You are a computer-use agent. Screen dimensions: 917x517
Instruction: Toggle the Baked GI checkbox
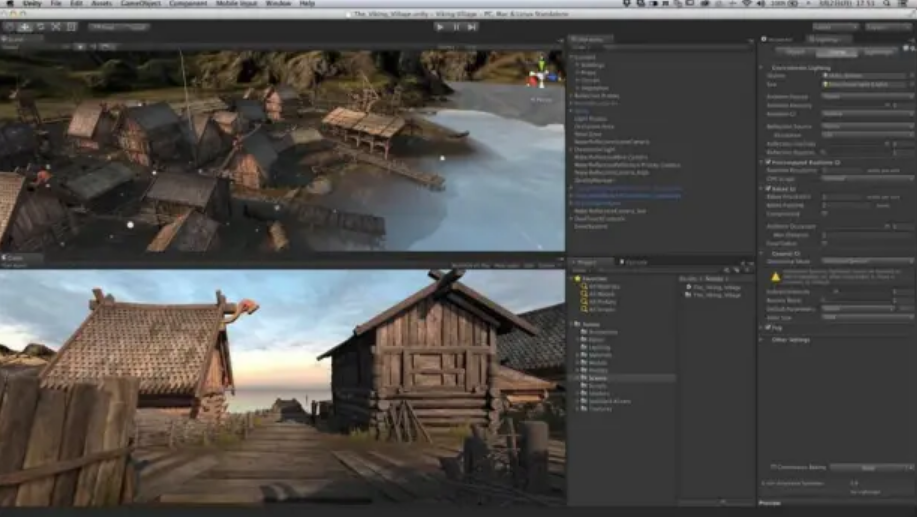[x=768, y=188]
